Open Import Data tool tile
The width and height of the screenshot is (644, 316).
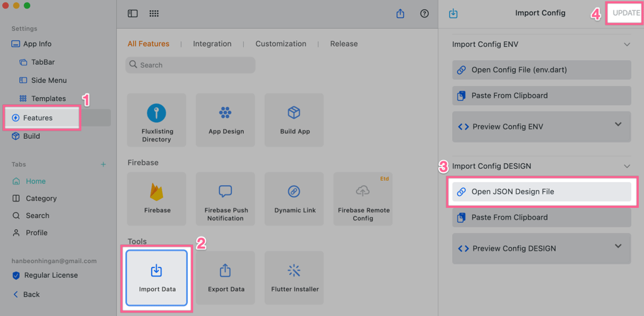coord(157,278)
